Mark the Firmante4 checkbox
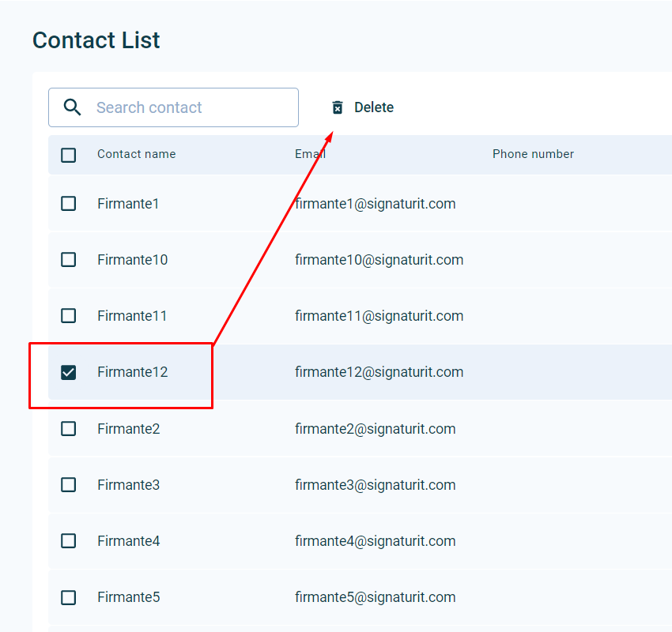 (x=69, y=541)
